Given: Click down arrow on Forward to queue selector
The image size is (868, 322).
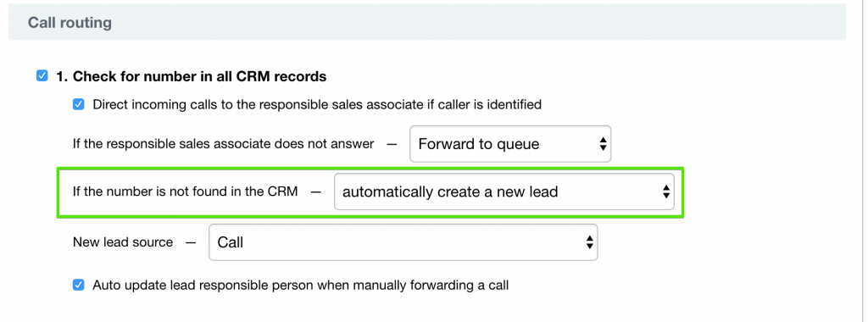Looking at the screenshot, I should [x=603, y=148].
